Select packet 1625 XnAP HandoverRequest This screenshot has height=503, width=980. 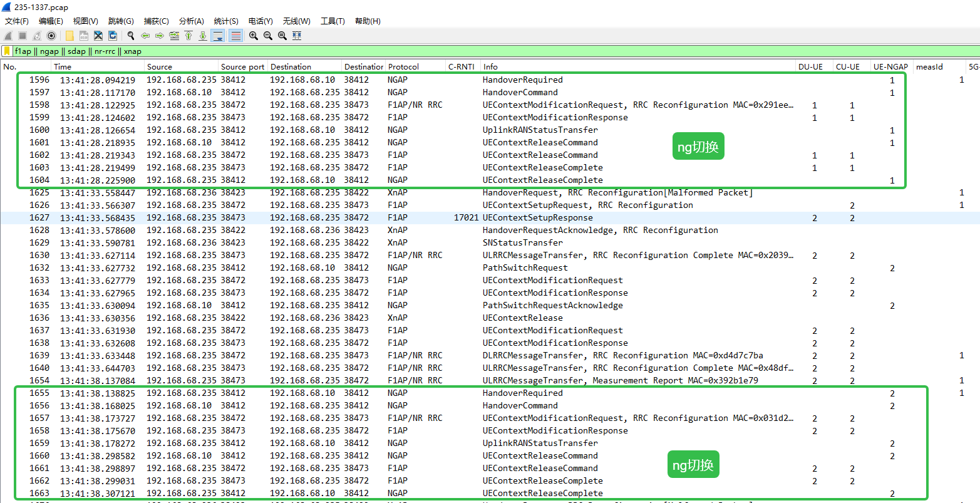(x=490, y=192)
